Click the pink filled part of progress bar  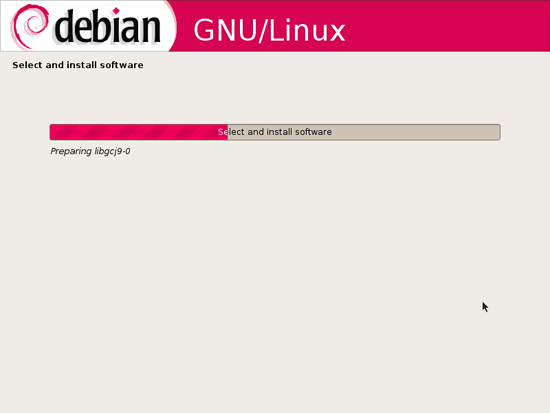pyautogui.click(x=139, y=132)
